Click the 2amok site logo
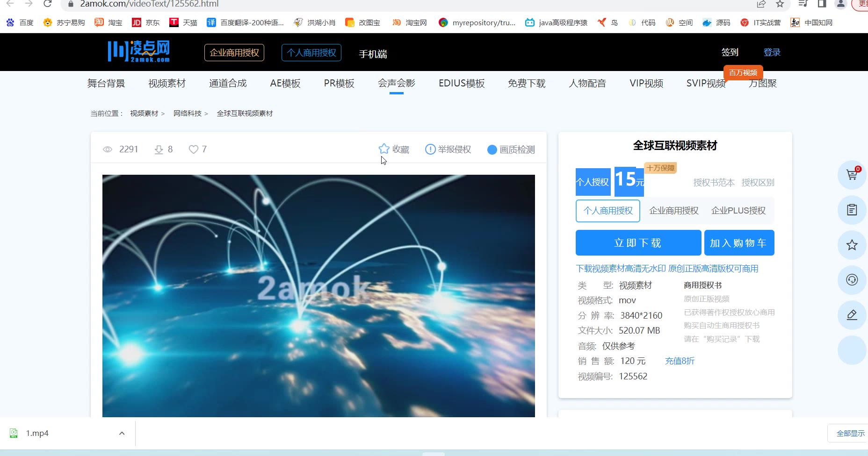 click(139, 51)
